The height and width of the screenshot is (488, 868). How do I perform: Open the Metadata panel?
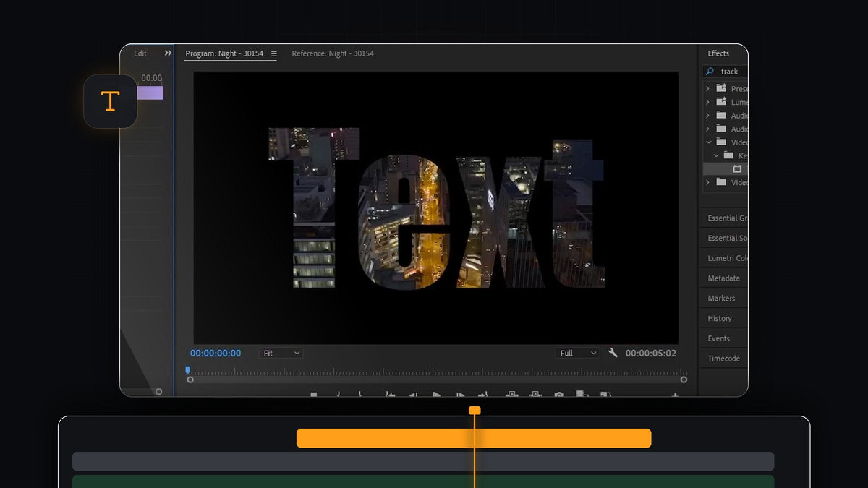724,278
